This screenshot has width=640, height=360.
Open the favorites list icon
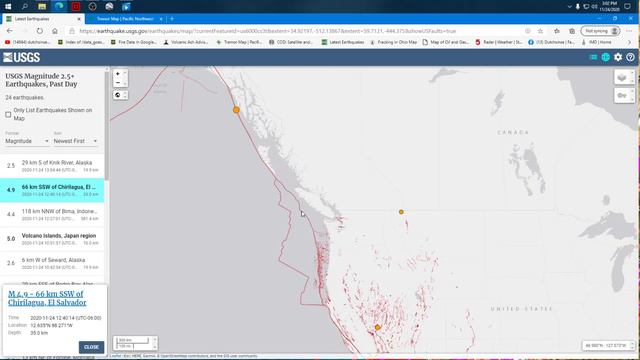click(557, 31)
